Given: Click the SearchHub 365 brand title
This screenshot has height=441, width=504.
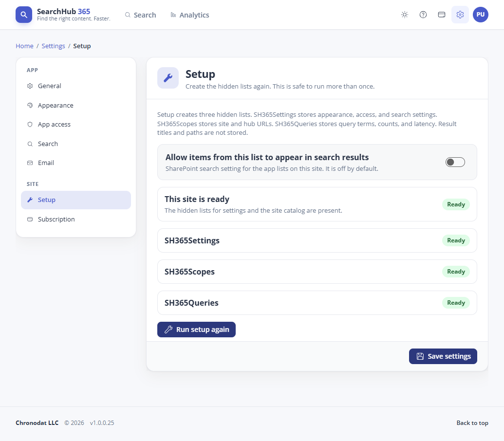Looking at the screenshot, I should (63, 11).
